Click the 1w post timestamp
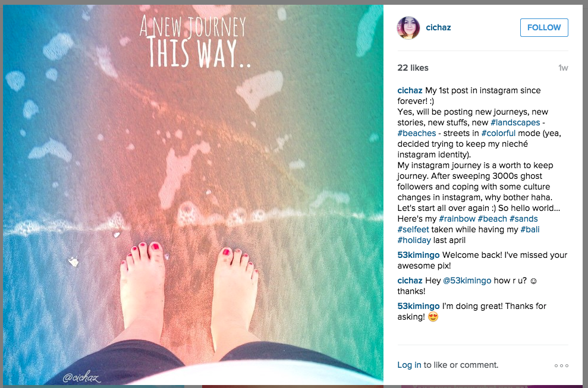588x388 pixels. tap(563, 68)
